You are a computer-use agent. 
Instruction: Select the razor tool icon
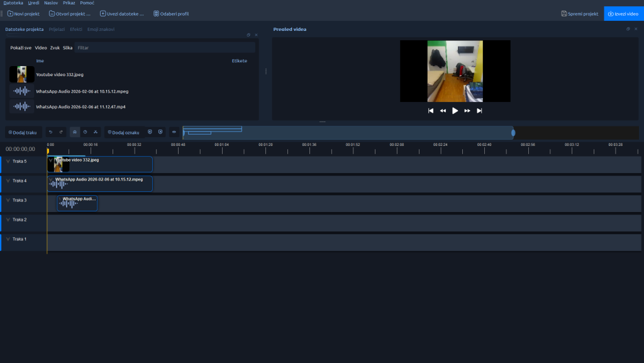pyautogui.click(x=95, y=132)
